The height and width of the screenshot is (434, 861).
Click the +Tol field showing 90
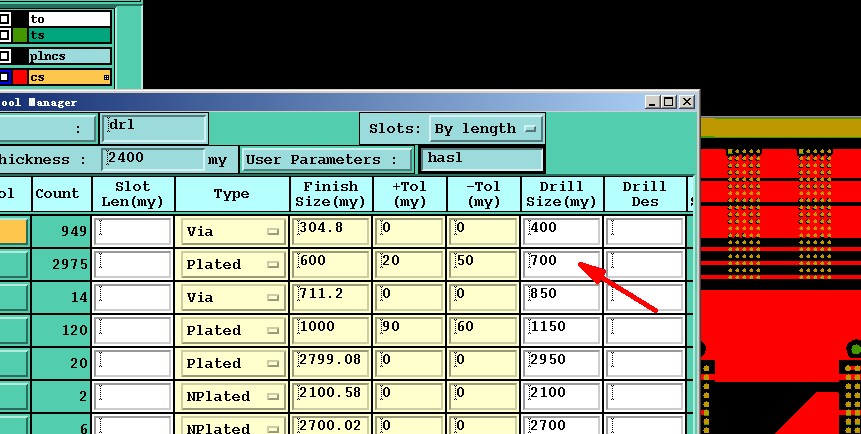(410, 330)
